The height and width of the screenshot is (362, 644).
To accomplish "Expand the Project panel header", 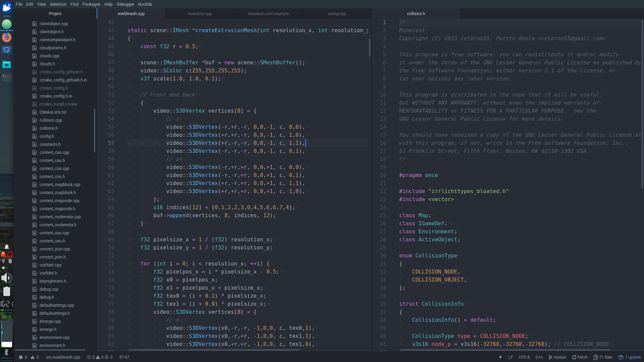I will (x=55, y=14).
